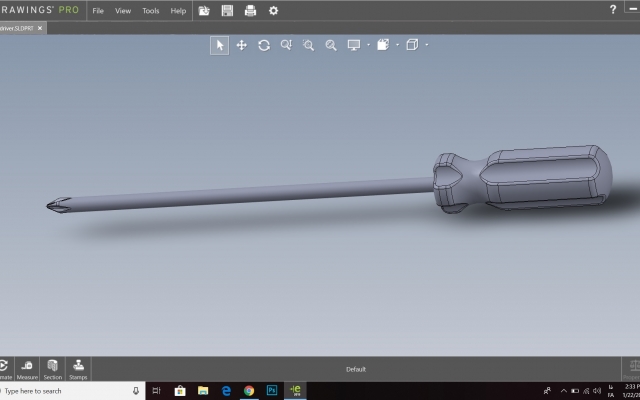Screen dimensions: 640x400
Task: Open Windows Task View
Action: point(156,391)
